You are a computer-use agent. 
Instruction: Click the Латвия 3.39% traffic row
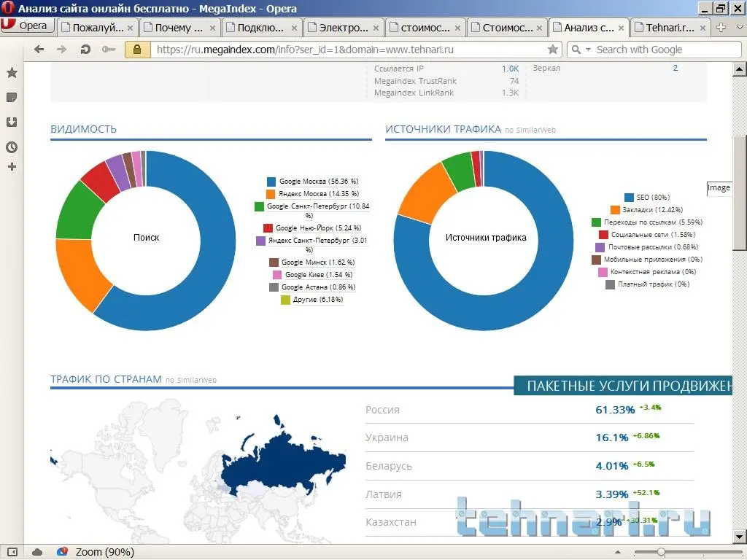(530, 494)
